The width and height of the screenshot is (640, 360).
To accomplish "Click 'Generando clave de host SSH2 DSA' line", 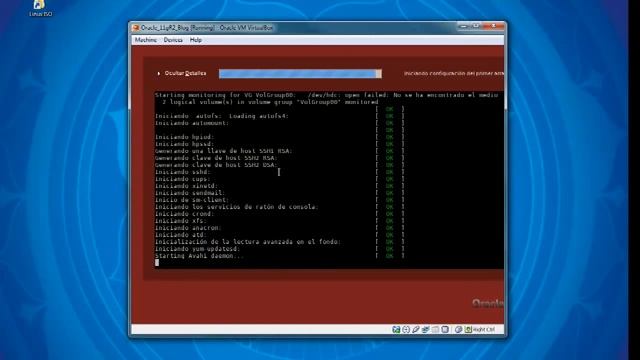I will coord(216,165).
